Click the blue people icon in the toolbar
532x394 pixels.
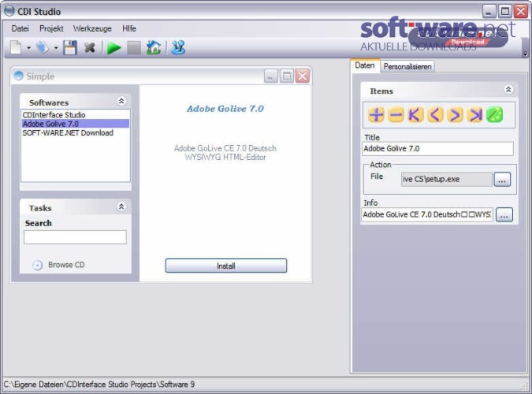pos(178,47)
